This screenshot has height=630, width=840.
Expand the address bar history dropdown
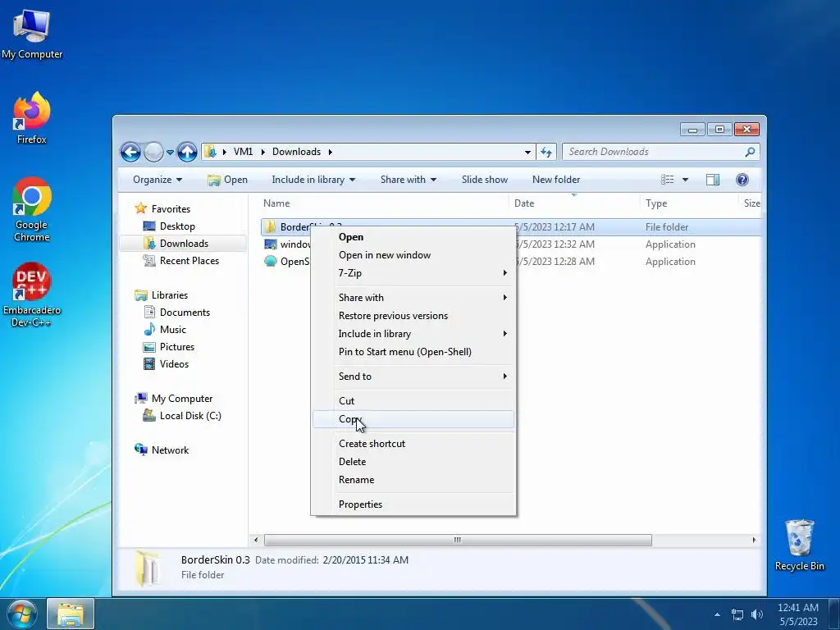coord(527,152)
